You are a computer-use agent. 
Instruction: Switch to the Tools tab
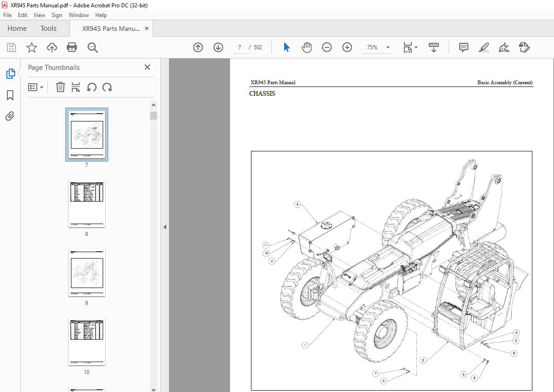[x=48, y=29]
